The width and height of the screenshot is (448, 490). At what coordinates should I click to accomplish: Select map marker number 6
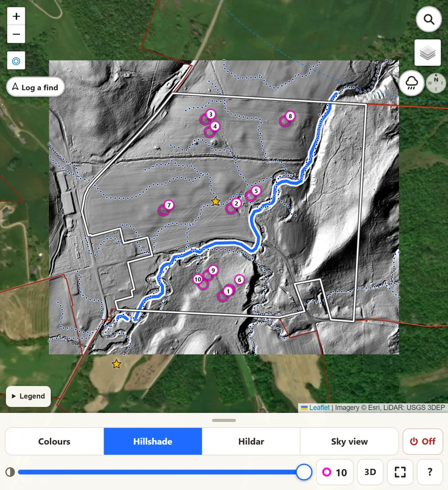[239, 280]
